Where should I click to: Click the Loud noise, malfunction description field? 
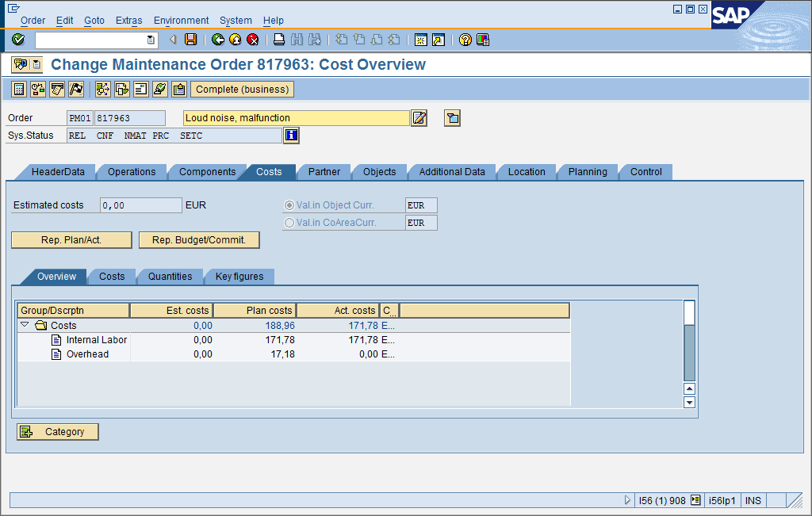pos(297,118)
